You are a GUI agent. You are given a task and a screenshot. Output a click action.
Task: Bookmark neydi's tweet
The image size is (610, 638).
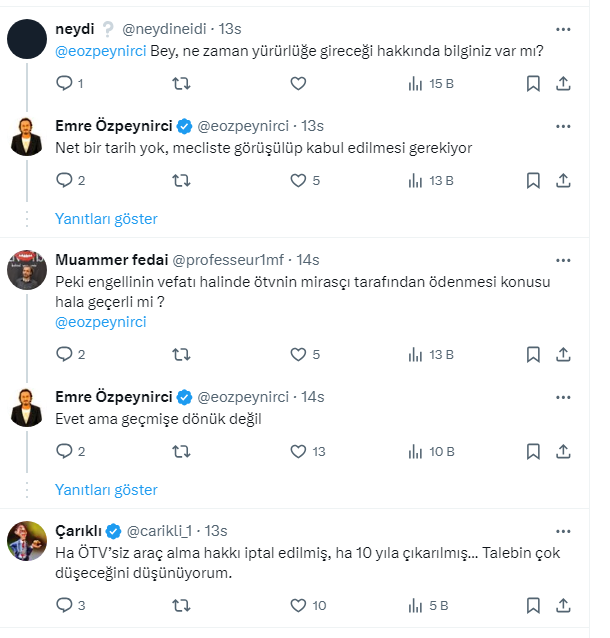[533, 84]
